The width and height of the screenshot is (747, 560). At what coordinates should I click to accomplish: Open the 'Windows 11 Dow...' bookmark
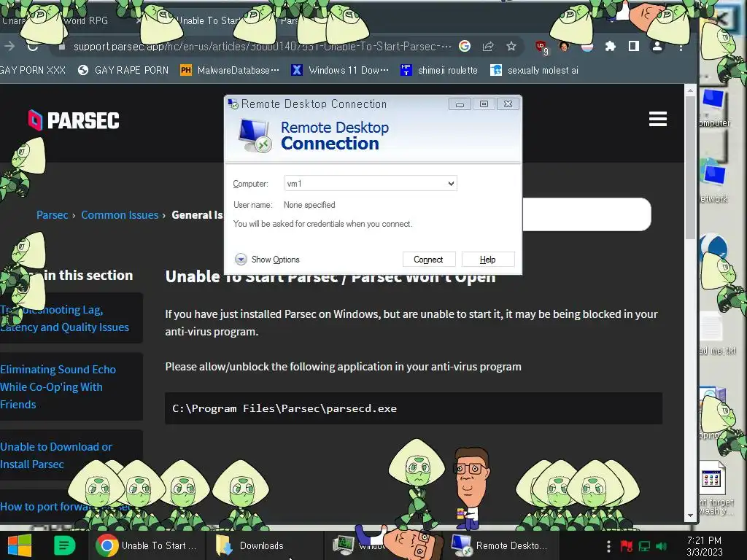click(x=340, y=71)
